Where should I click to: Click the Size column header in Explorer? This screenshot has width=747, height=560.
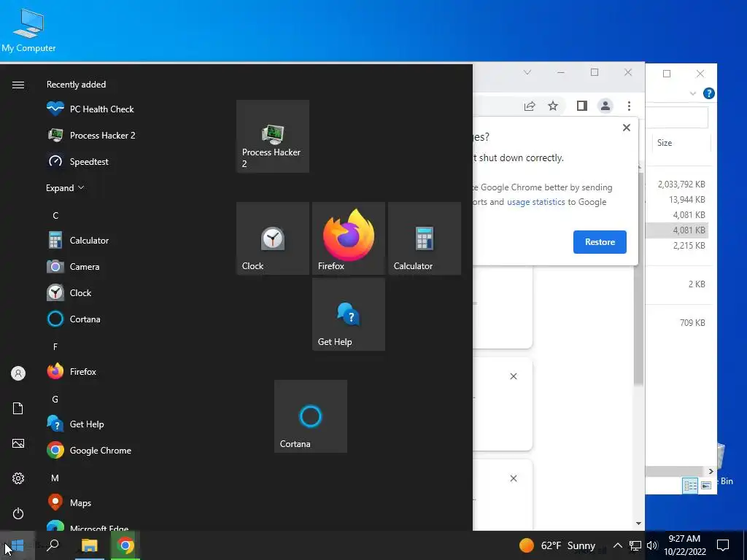[x=681, y=143]
